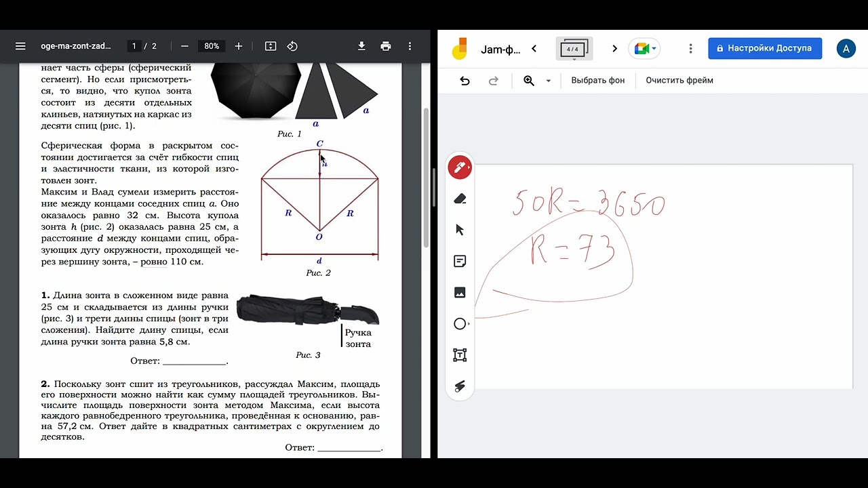Click Очистить фрейм button
This screenshot has height=488, width=868.
coord(679,80)
